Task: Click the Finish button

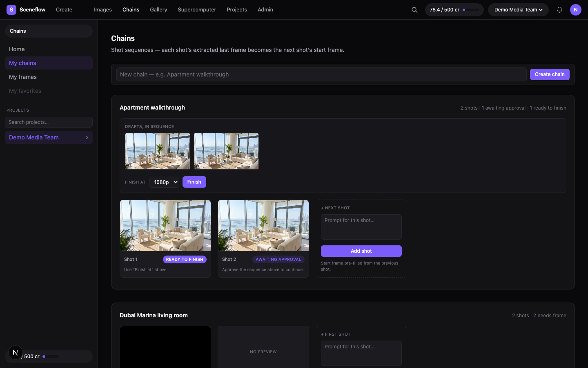Action: point(194,182)
